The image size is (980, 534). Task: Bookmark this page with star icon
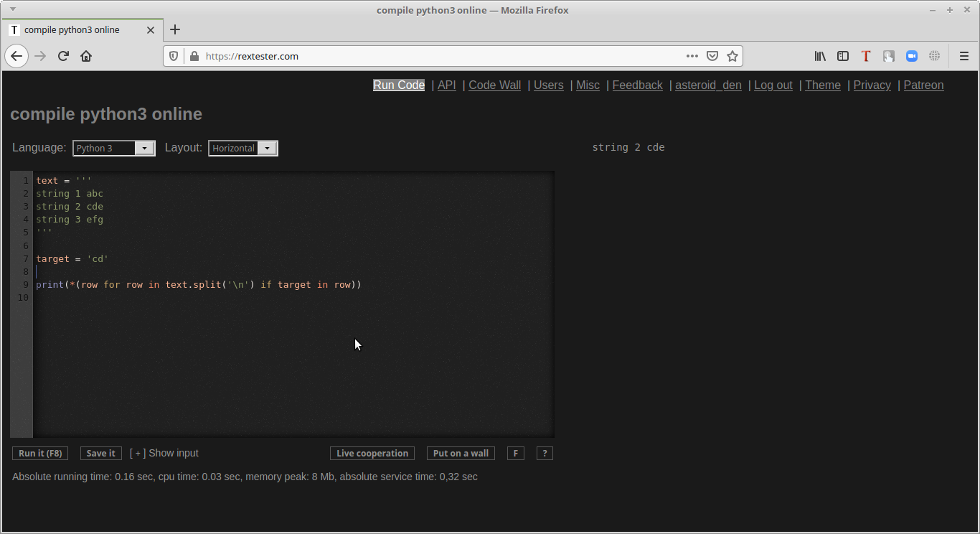point(732,56)
